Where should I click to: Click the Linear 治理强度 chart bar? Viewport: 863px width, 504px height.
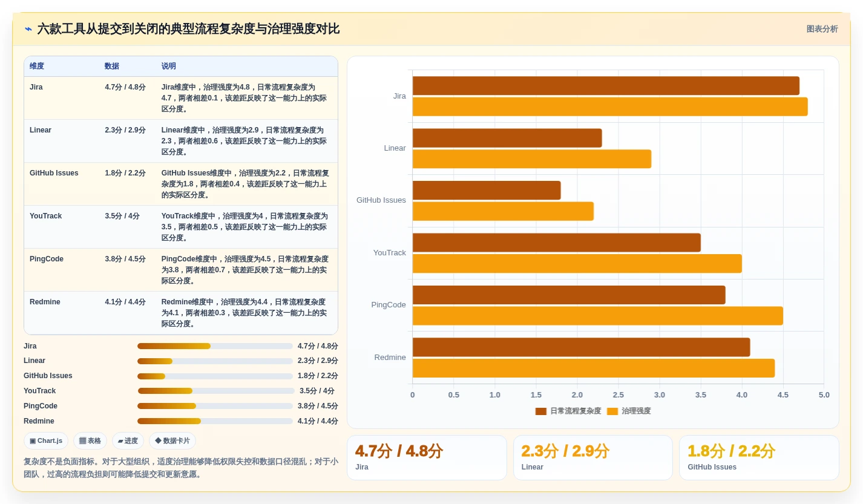532,159
